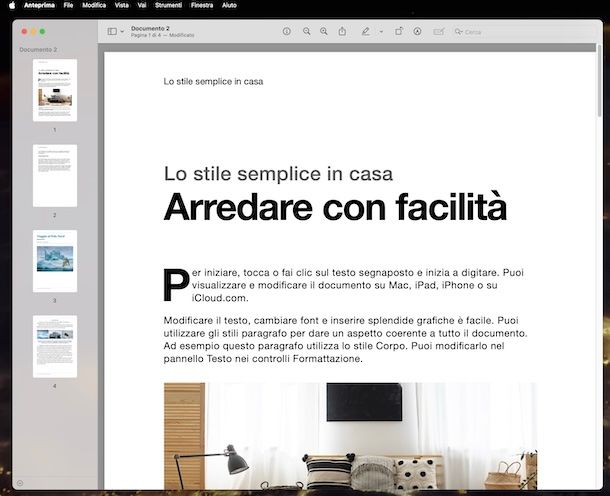Select page 3 thumbnail in sidebar
The image size is (610, 496).
tap(54, 261)
